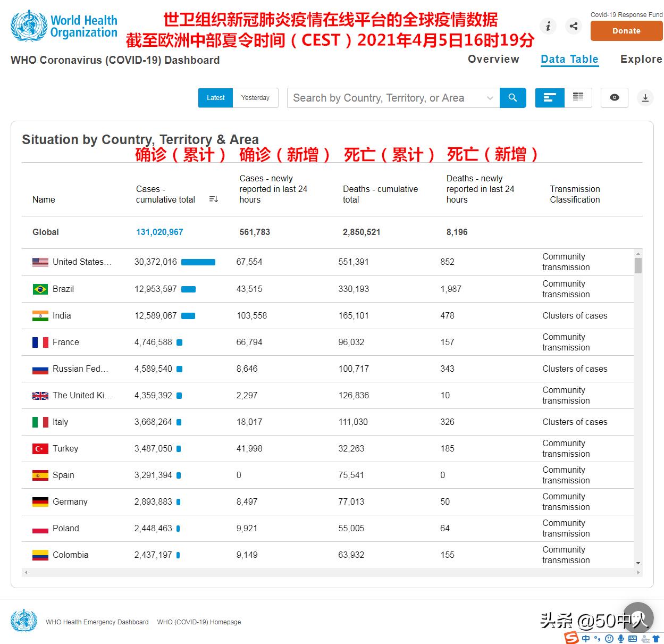Click India new cases 103,558
Screen dimensions: 664x644
click(x=251, y=315)
